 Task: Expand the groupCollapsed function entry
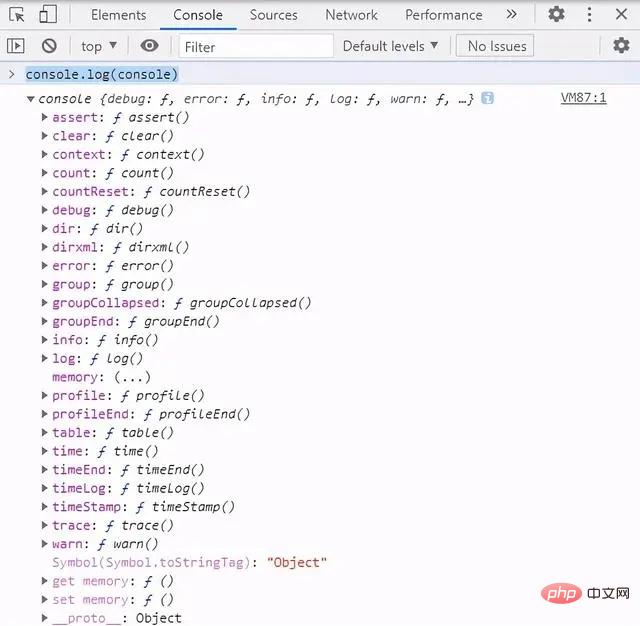click(44, 303)
